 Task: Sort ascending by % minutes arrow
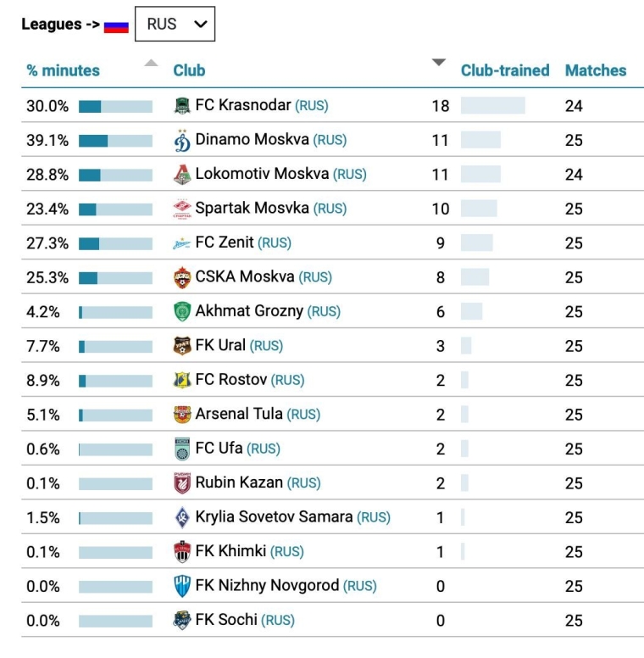pyautogui.click(x=151, y=63)
